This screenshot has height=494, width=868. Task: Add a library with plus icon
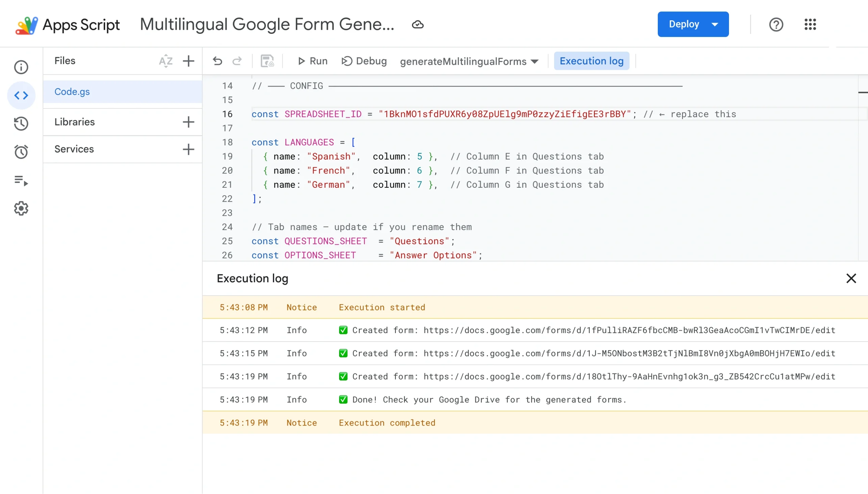pyautogui.click(x=189, y=122)
